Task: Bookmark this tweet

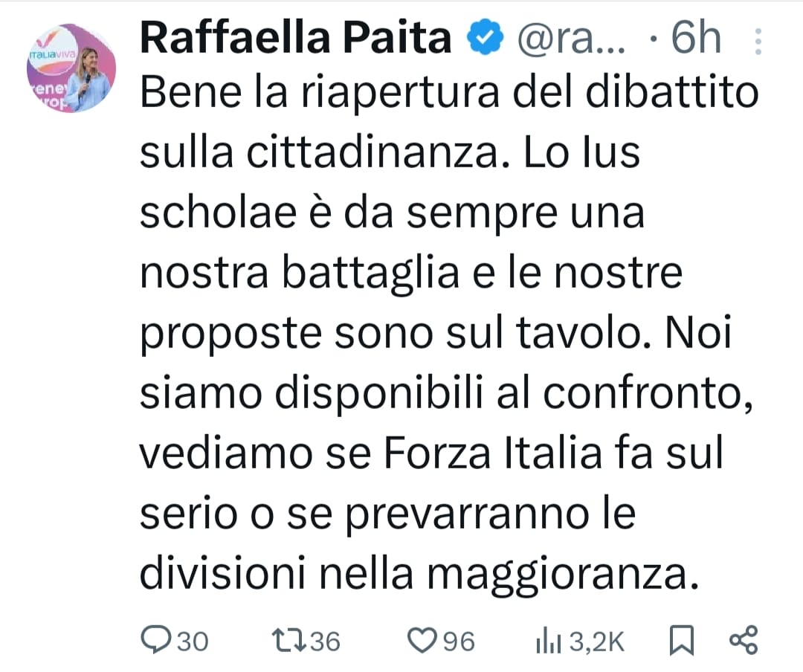Action: [680, 640]
